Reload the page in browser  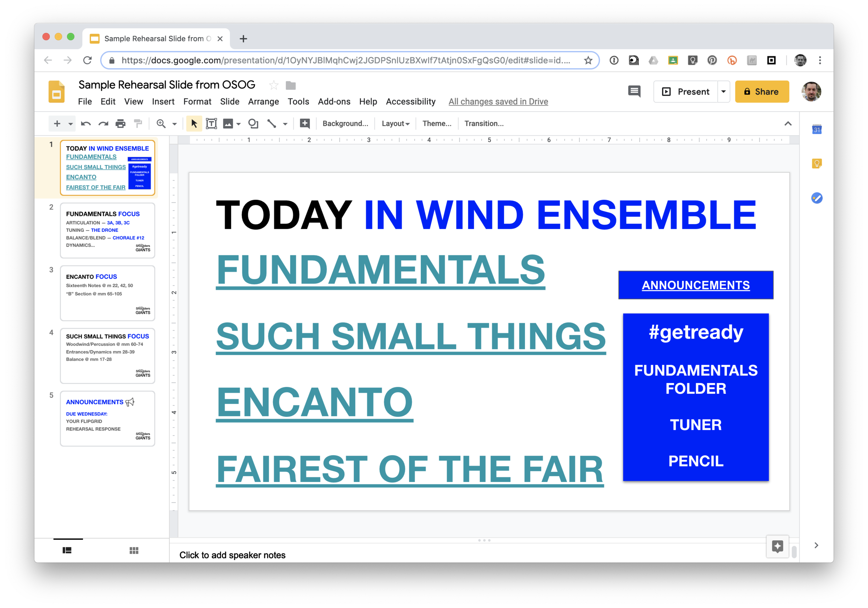coord(87,60)
